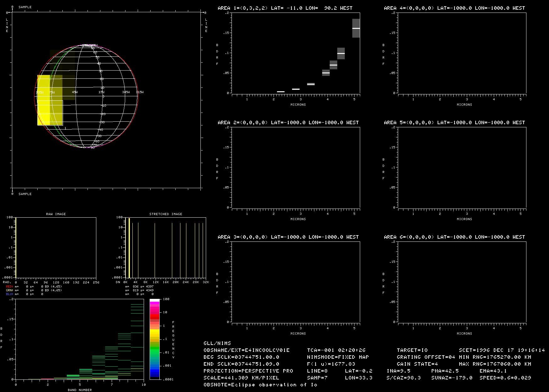549x392 pixels.
Task: Click the STRETCHED IMAGE histogram title
Action: (166, 214)
